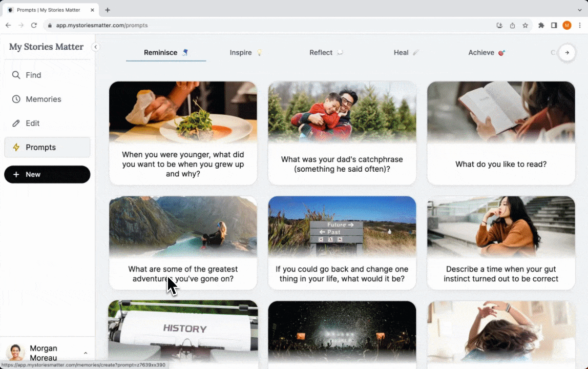Go back with browser back arrow
The image size is (588, 369).
[x=8, y=25]
